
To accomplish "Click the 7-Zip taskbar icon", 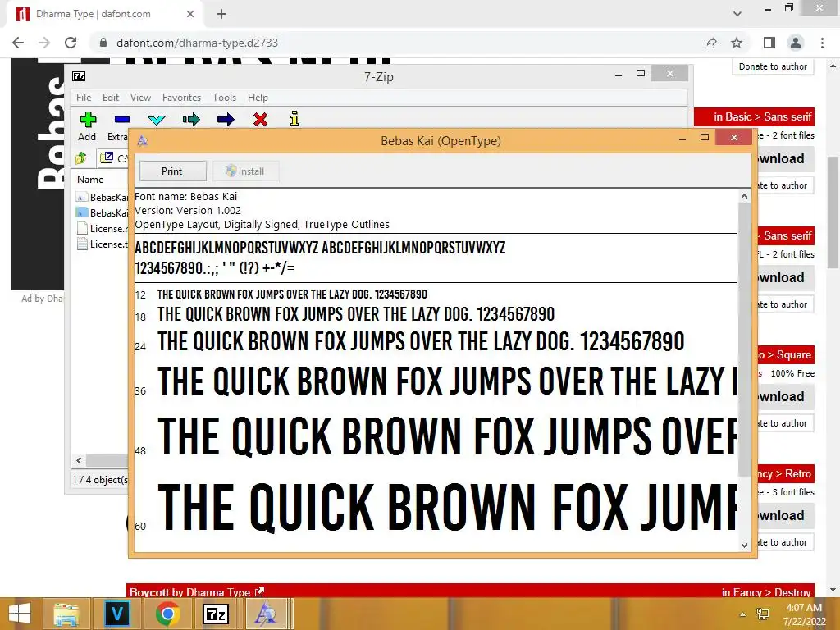I will point(216,614).
